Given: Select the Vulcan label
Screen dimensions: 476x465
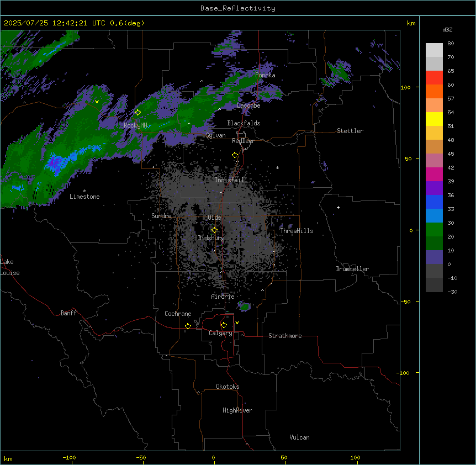Looking at the screenshot, I should click(x=300, y=437).
